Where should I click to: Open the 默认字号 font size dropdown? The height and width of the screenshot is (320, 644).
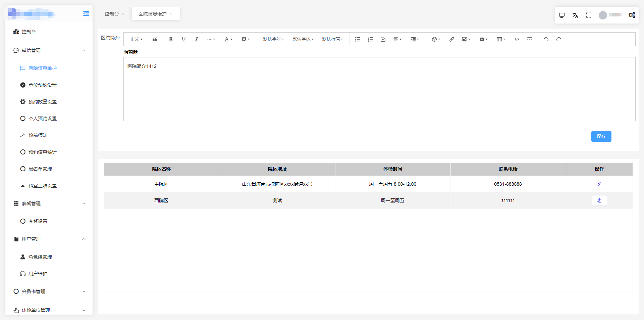tap(273, 39)
